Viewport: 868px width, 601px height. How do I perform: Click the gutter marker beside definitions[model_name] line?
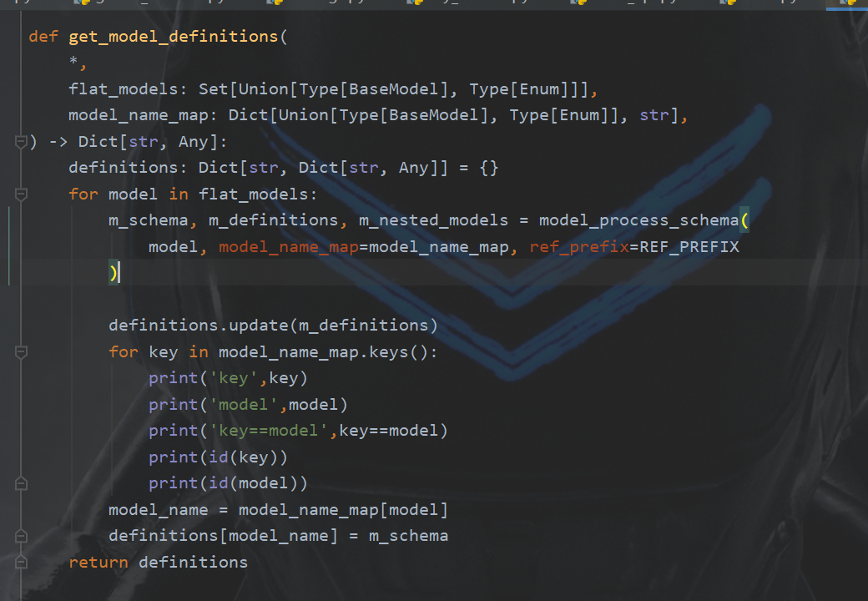click(21, 536)
